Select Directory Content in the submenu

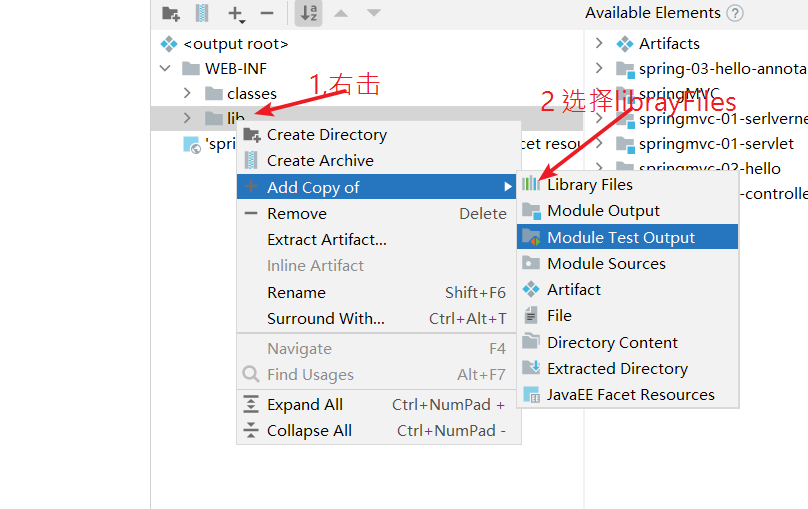tap(628, 342)
